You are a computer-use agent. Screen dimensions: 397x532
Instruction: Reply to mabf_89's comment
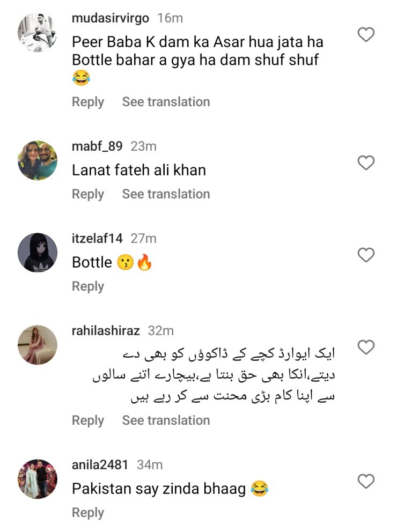pos(88,194)
